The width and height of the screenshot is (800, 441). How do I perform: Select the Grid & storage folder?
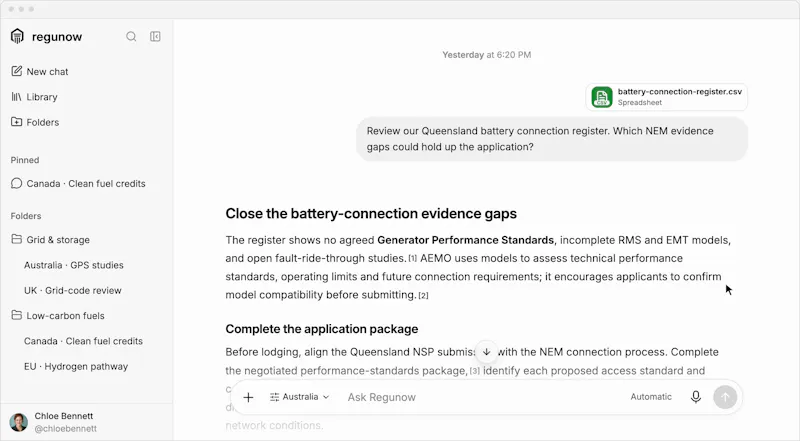coord(51,239)
